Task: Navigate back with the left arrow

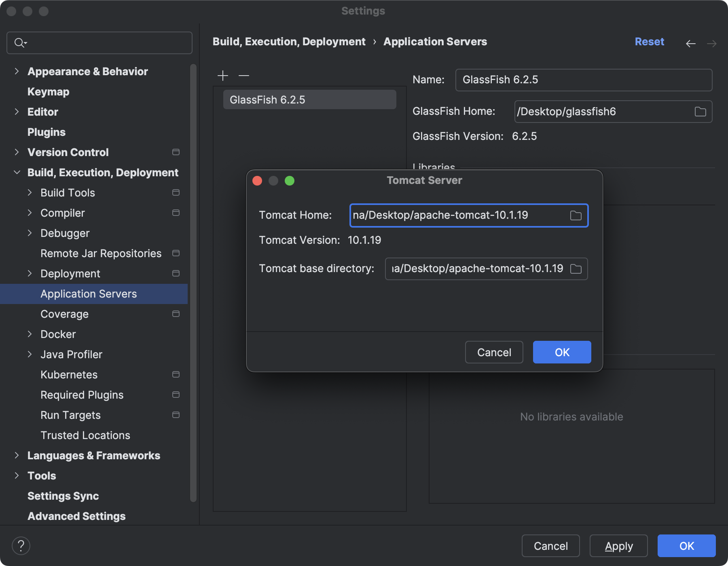Action: (x=690, y=43)
